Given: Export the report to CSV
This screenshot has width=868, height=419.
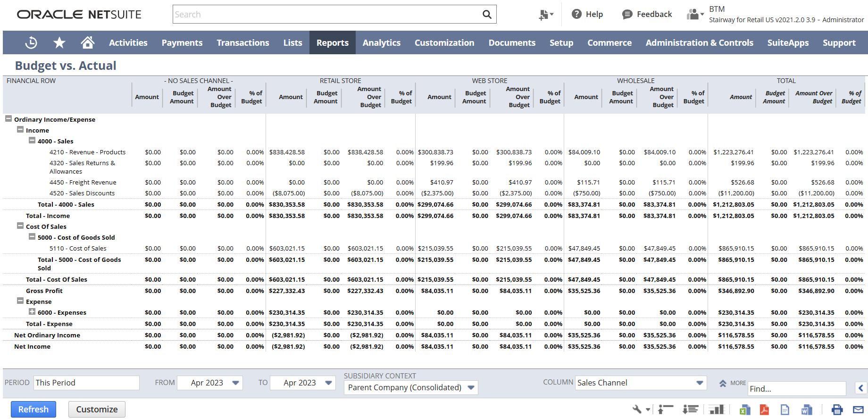Looking at the screenshot, I should pos(785,410).
